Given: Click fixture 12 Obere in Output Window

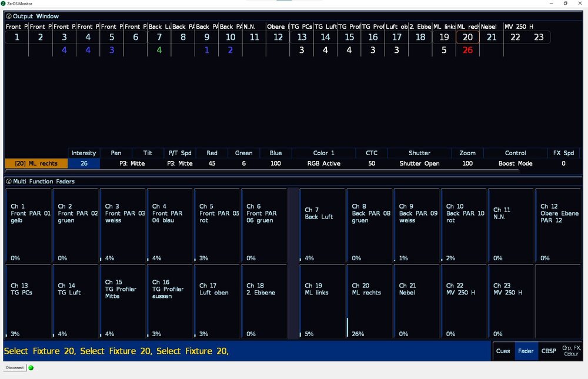Looking at the screenshot, I should tap(278, 37).
